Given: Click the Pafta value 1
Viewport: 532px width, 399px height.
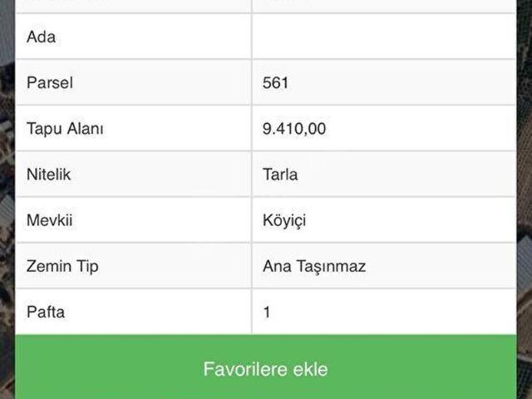Looking at the screenshot, I should (267, 313).
